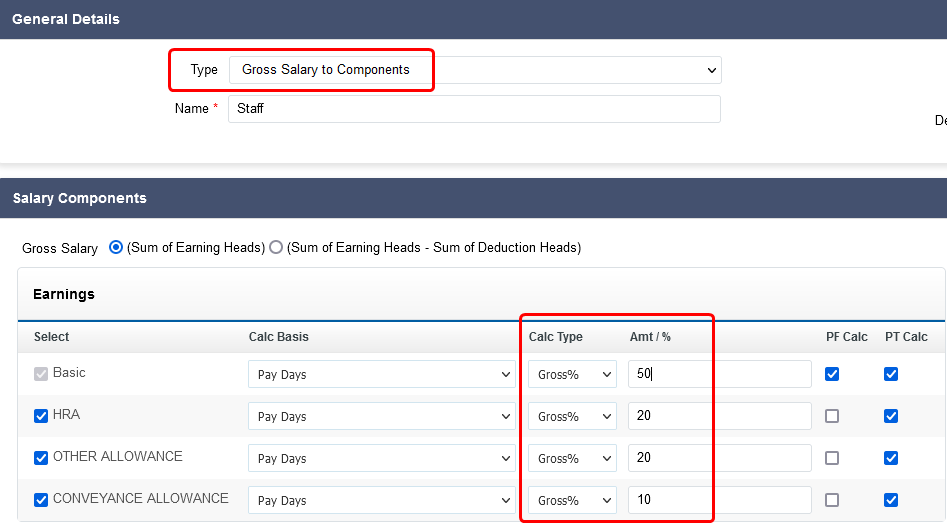Uncheck the HRA checkbox
Screen dimensions: 947x527
[x=41, y=416]
